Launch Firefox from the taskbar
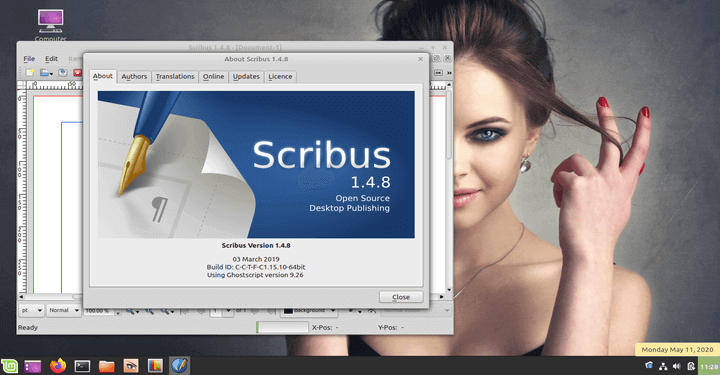The image size is (720, 375). coord(58,366)
